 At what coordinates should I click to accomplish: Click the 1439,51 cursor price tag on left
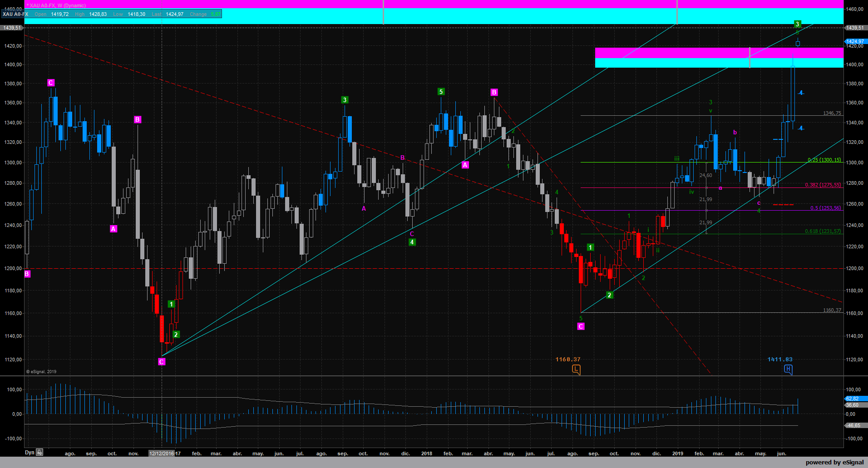tap(12, 28)
